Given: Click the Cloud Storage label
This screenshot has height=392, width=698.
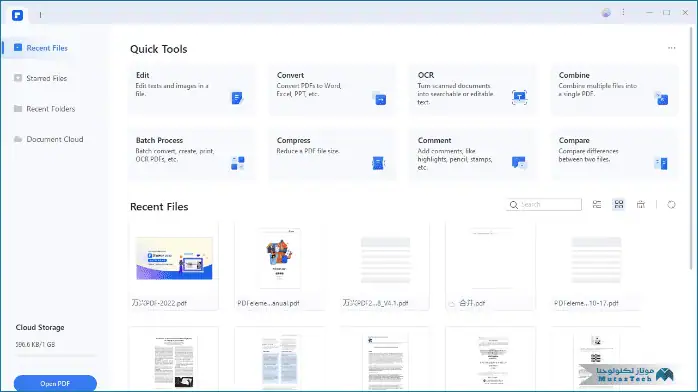Looking at the screenshot, I should click(40, 327).
